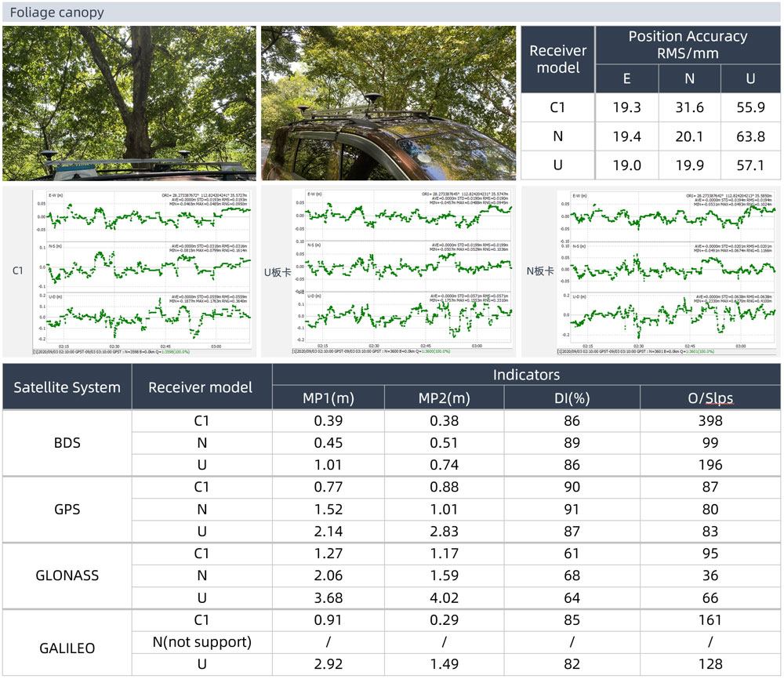
Task: Select the "Satellite System" header cell
Action: point(67,387)
